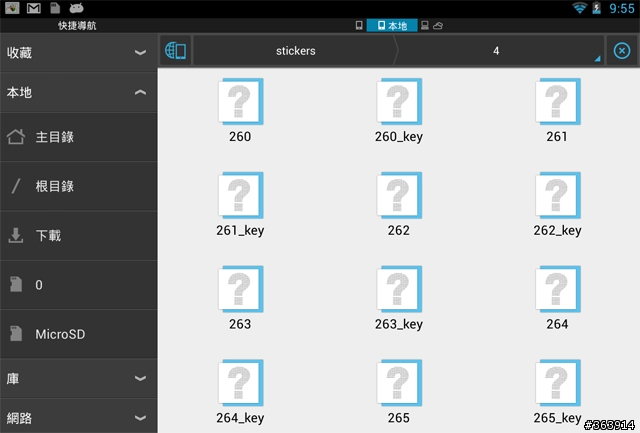Select the 本地 tab at top
The height and width of the screenshot is (433, 640).
pyautogui.click(x=392, y=26)
